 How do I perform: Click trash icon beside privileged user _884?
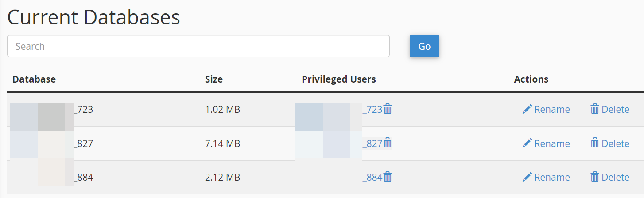point(388,177)
